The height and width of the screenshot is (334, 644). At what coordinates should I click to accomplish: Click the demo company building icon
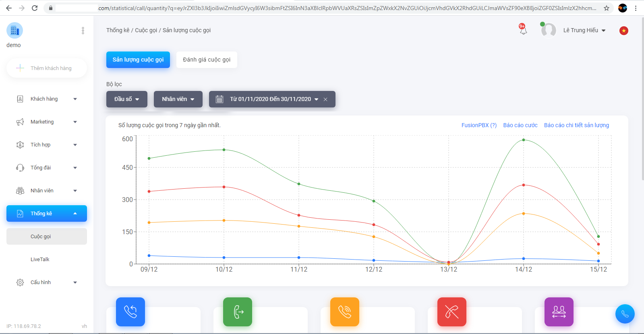coord(14,30)
